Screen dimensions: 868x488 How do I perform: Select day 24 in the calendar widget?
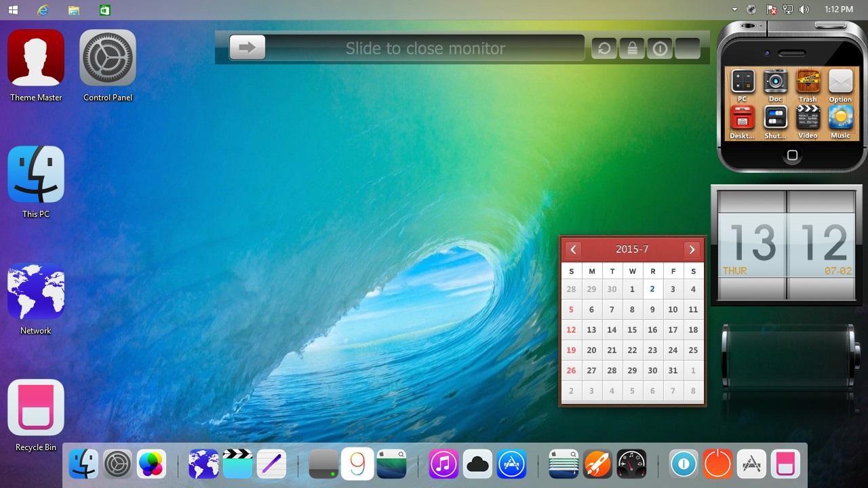pos(673,350)
